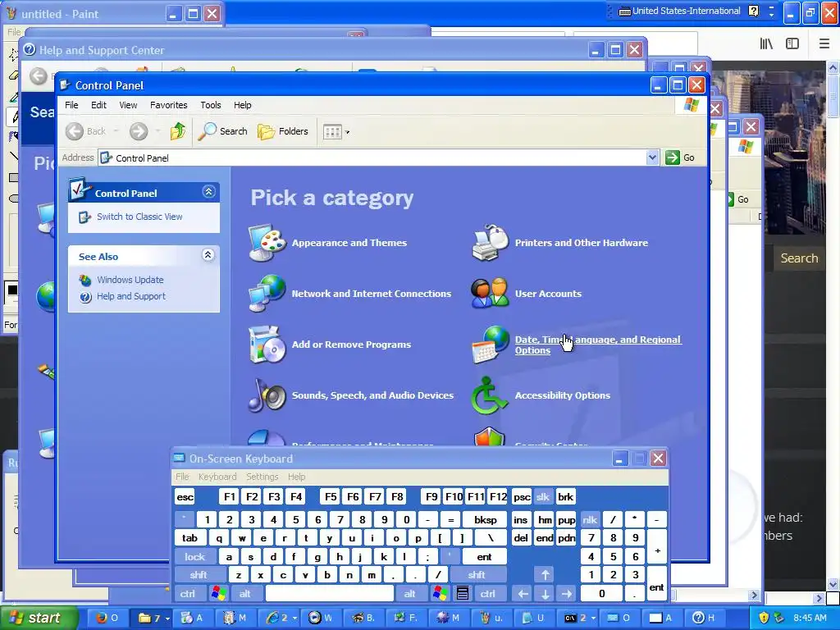Screen dimensions: 840x630
Task: Click Printers and Other Hardware icon
Action: (x=491, y=243)
